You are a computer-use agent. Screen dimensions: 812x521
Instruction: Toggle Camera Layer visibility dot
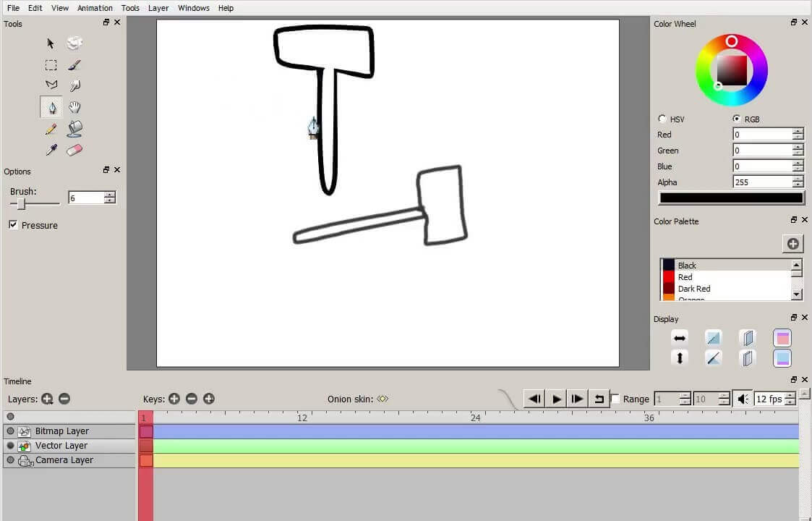point(10,459)
